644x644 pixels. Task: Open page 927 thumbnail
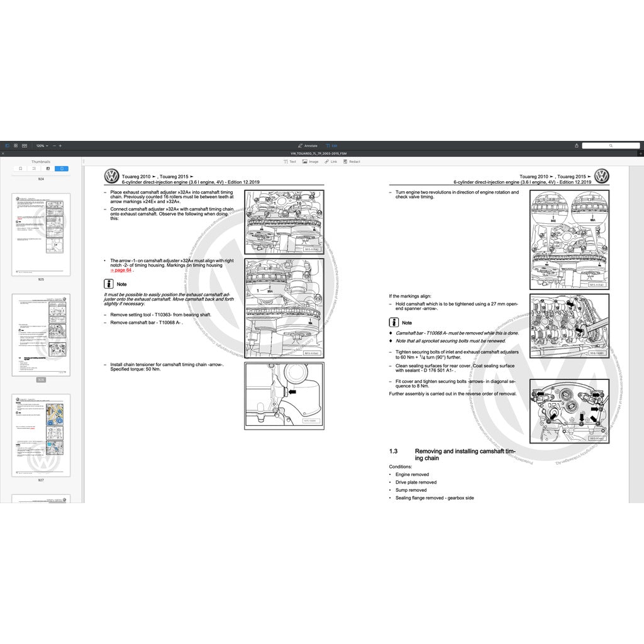tap(41, 434)
